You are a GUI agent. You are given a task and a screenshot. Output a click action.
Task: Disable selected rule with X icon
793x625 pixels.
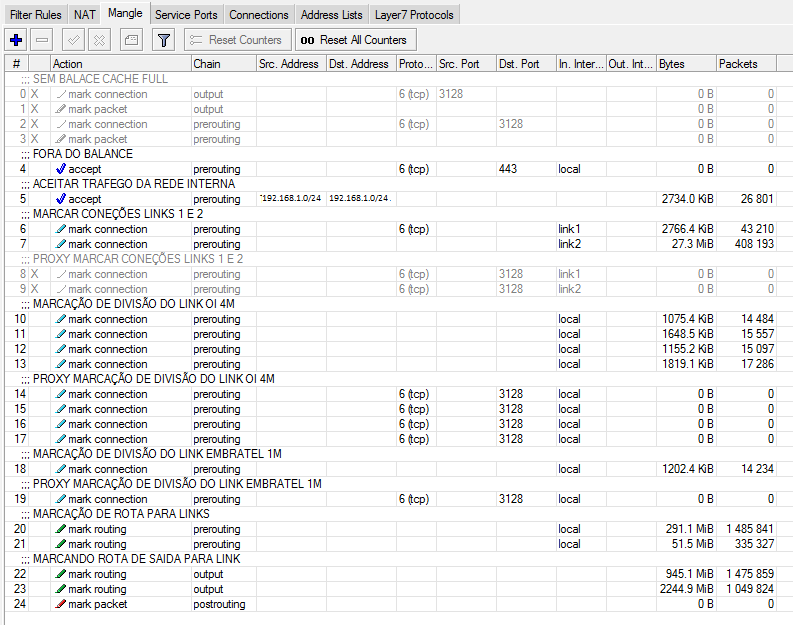(100, 40)
